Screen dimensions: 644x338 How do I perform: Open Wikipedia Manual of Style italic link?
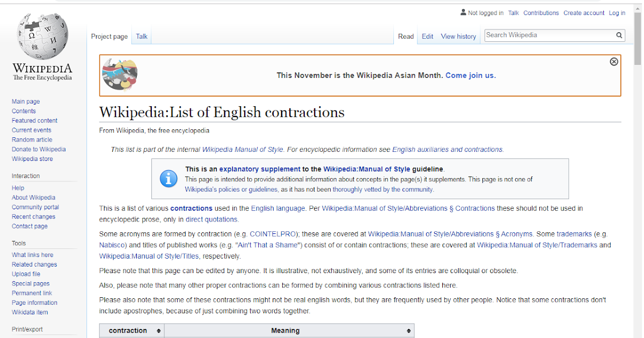243,150
